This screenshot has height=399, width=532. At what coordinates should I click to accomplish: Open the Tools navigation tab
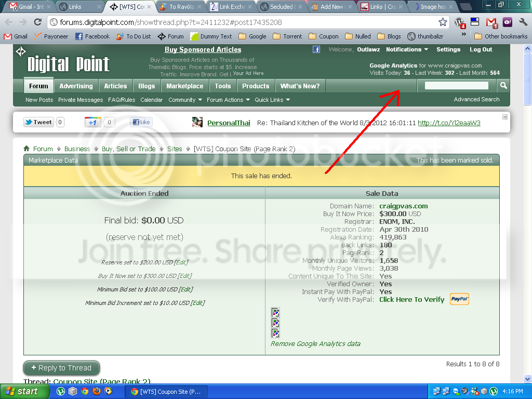coord(222,86)
